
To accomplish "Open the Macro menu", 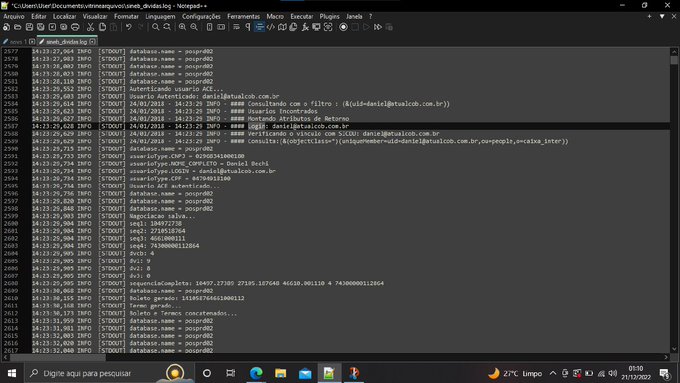I will click(275, 16).
